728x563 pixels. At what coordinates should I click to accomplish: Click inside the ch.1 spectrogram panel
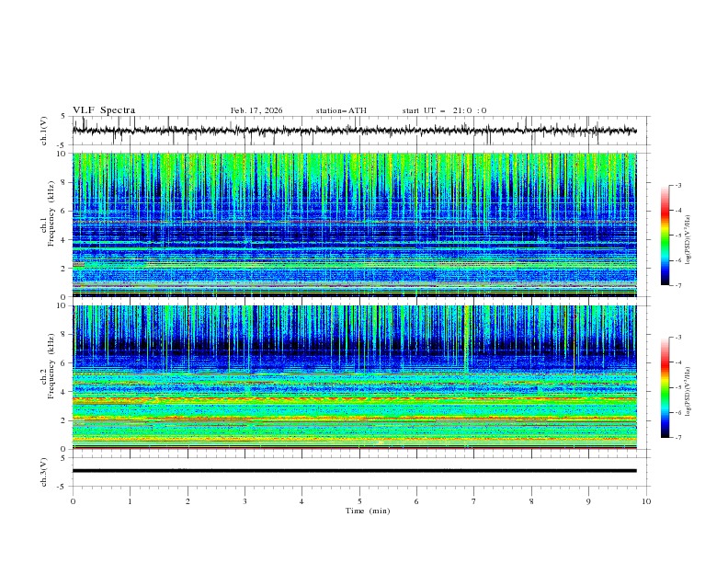point(354,224)
